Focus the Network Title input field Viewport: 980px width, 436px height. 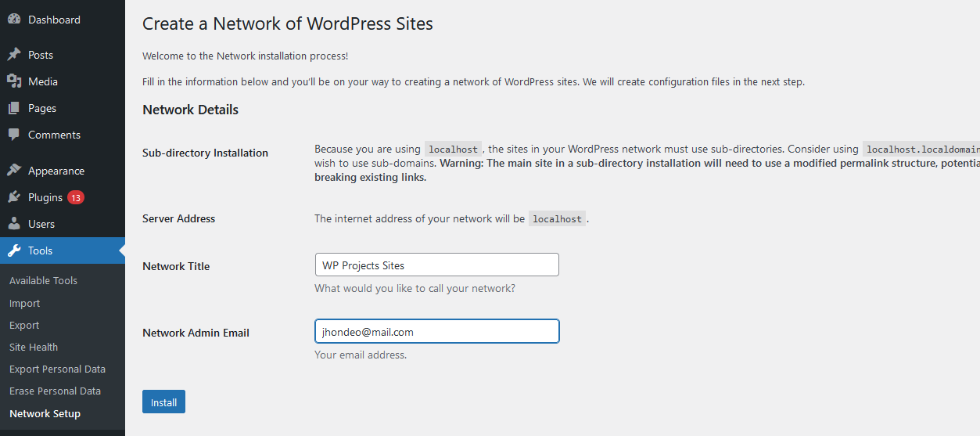point(436,265)
